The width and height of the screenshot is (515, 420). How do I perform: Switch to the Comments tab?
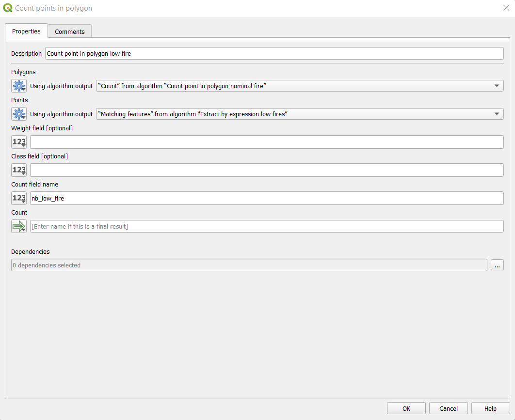pos(70,31)
